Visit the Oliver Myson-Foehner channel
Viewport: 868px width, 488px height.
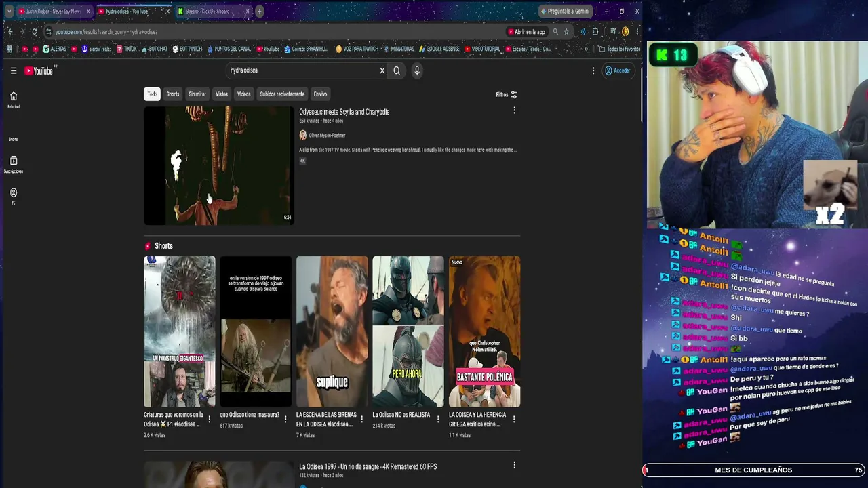[327, 136]
